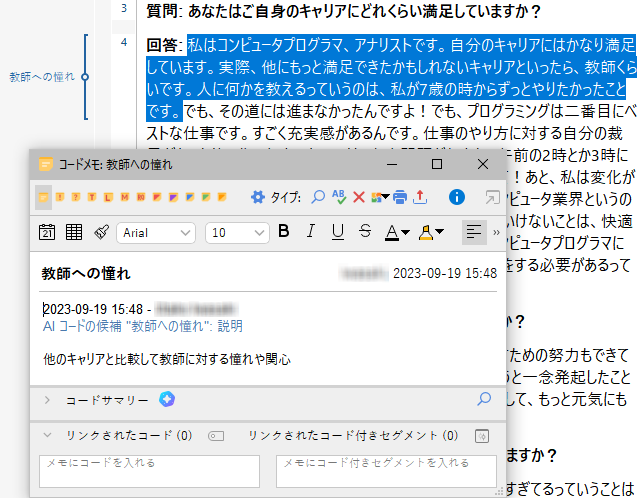Delete the memo with red X
This screenshot has width=638, height=498.
(x=359, y=197)
